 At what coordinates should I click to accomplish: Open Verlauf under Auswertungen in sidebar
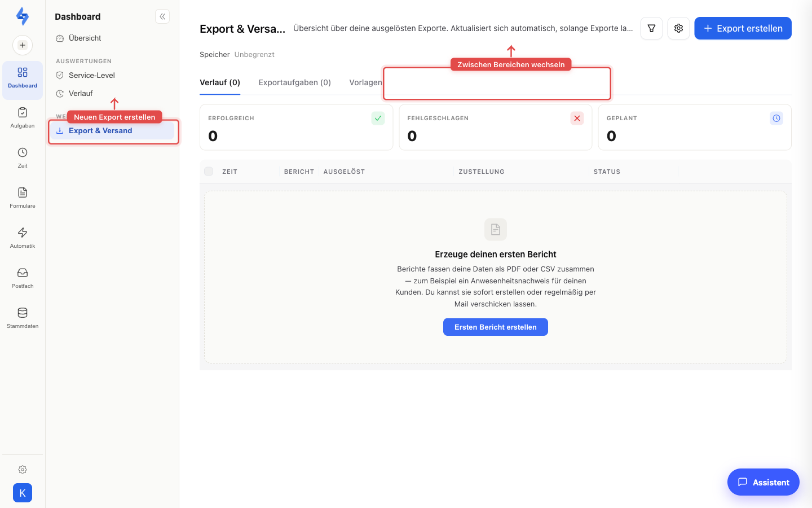112,93
